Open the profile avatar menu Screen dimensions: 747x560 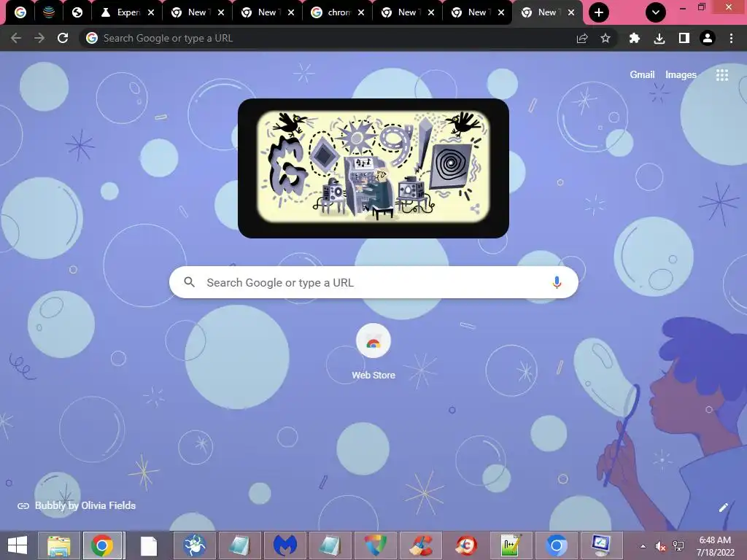tap(708, 38)
